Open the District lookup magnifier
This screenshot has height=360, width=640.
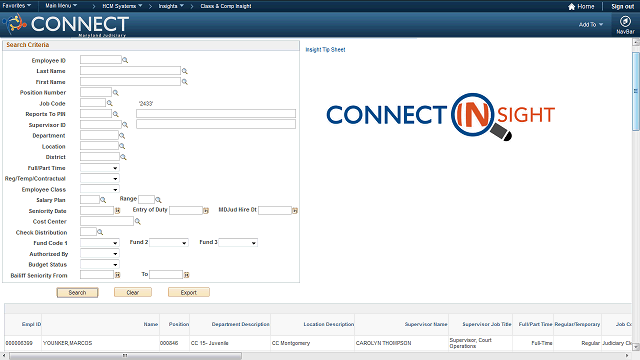point(123,157)
